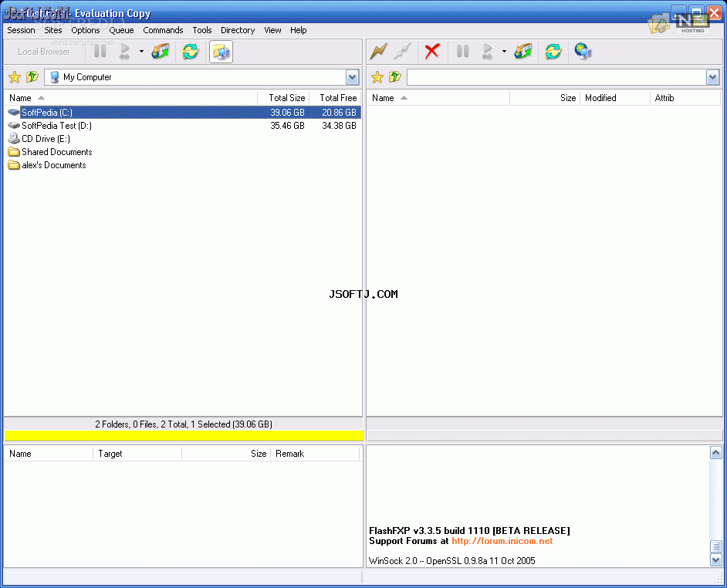Open favorites star in the remote pane
This screenshot has width=727, height=588.
click(377, 77)
